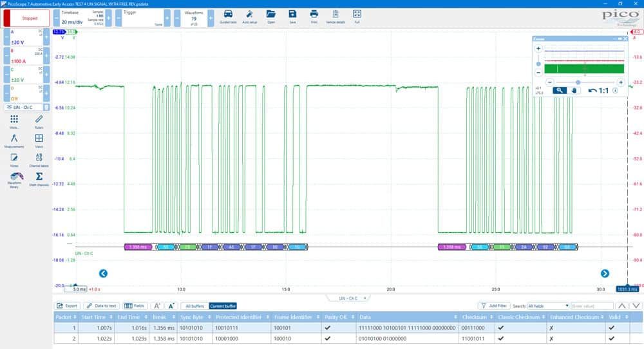Open Vehicle details from the toolbar
644x349 pixels.
pos(336,17)
